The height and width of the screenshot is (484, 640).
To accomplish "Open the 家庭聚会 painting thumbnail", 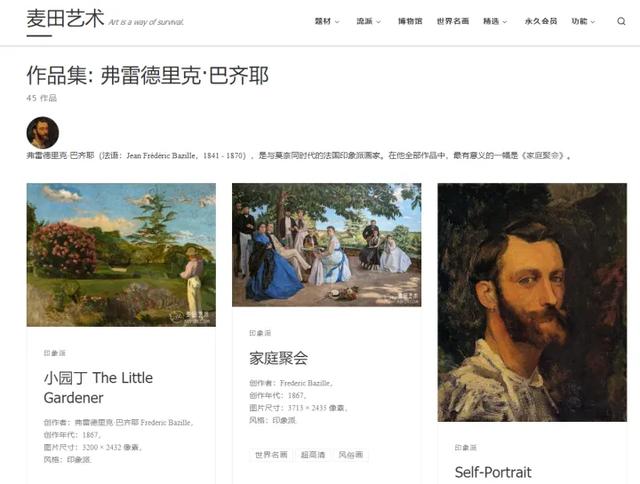I will tap(327, 245).
